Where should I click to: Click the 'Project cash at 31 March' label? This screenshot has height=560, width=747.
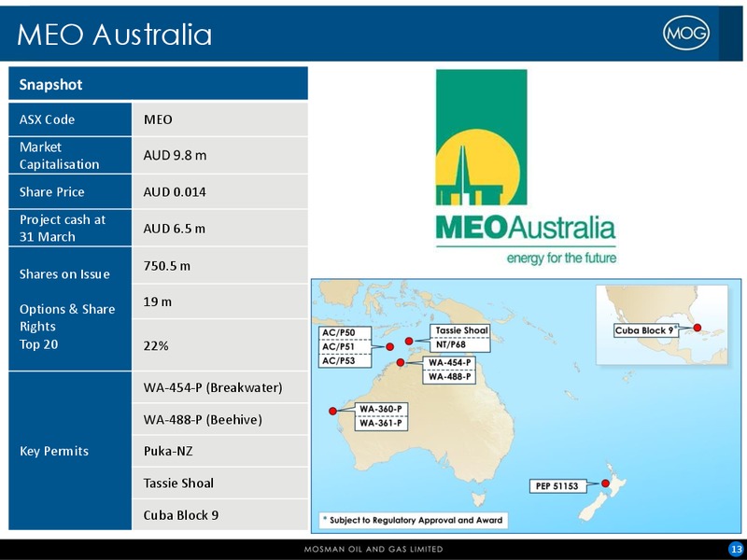click(63, 228)
